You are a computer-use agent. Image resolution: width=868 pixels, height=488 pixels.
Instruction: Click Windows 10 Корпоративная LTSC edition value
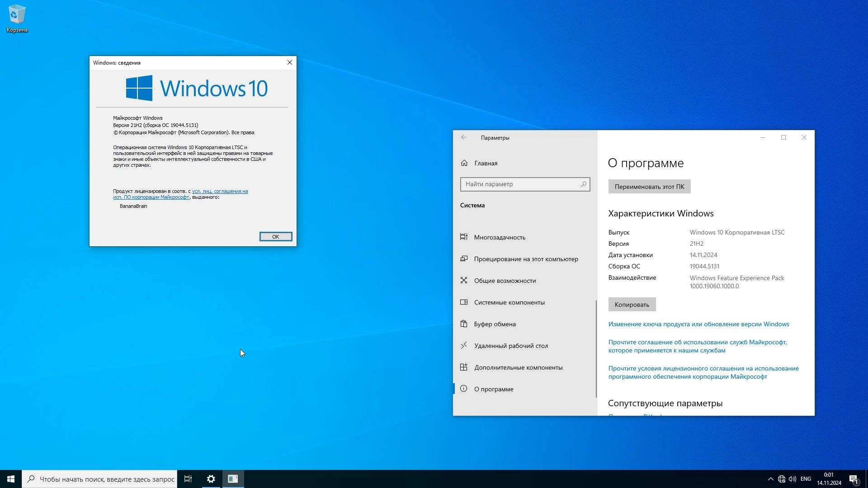pyautogui.click(x=737, y=232)
